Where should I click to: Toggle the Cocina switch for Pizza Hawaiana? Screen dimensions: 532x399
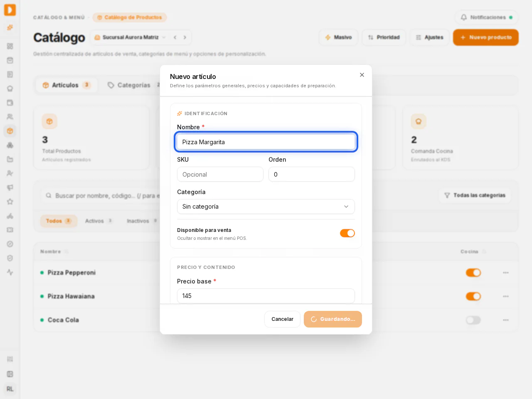473,296
